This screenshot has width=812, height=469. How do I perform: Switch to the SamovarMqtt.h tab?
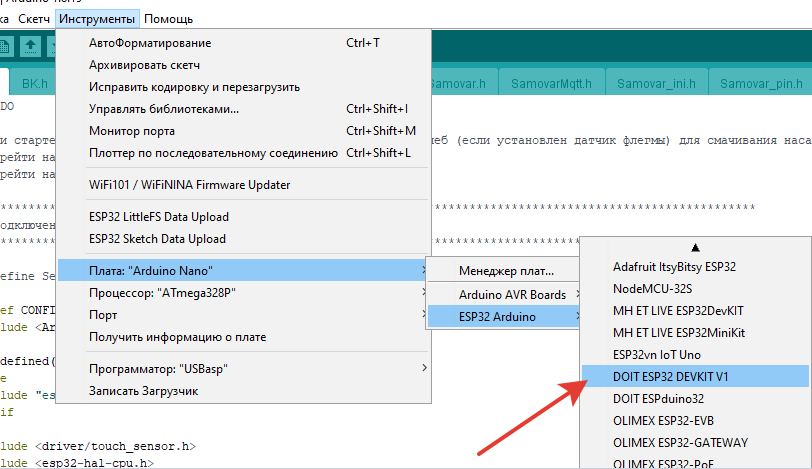click(x=551, y=83)
